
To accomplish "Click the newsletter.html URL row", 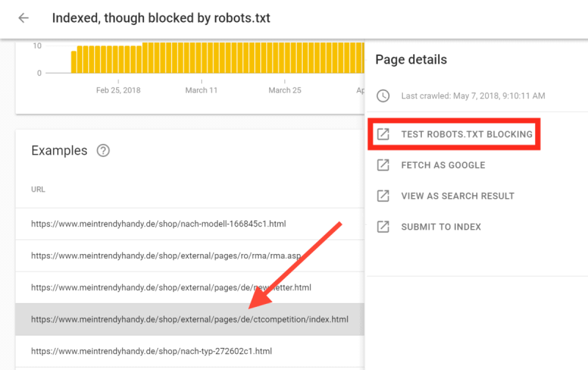I will click(171, 287).
